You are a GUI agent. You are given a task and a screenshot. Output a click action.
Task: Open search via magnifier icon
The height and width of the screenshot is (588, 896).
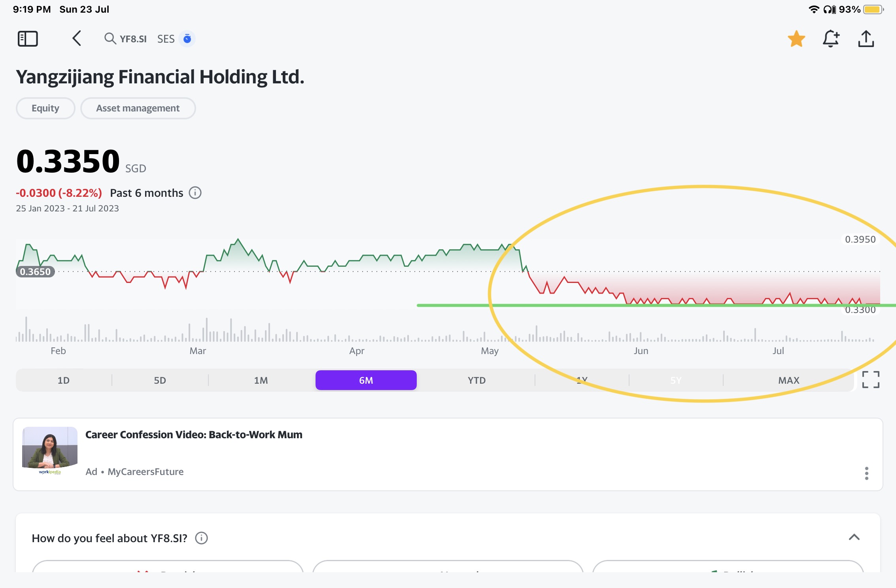110,39
